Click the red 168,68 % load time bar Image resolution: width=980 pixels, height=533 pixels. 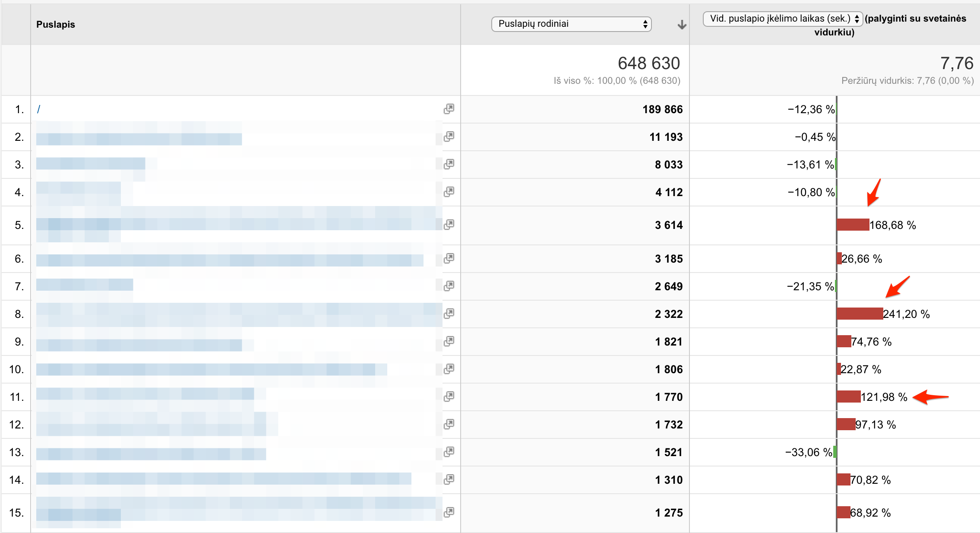point(853,225)
